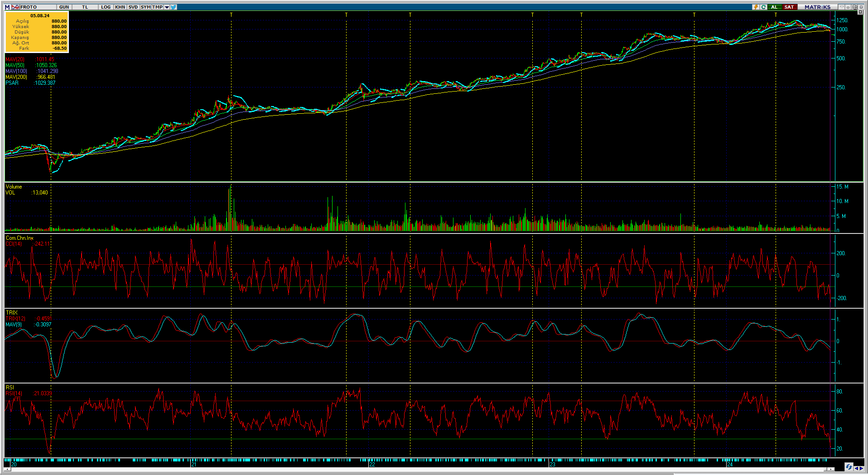The image size is (868, 475).
Task: Click the year 20 marker on timeline
Action: [x=14, y=465]
